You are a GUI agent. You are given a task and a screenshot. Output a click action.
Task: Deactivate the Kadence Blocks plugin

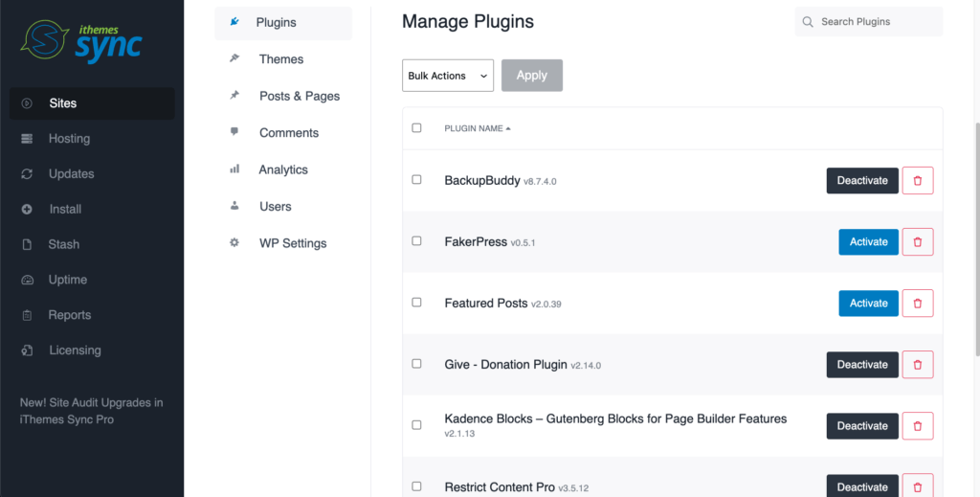[862, 426]
